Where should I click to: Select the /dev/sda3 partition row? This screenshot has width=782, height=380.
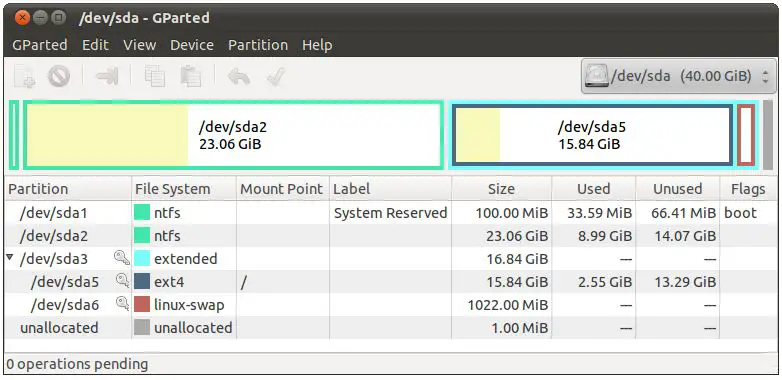391,259
